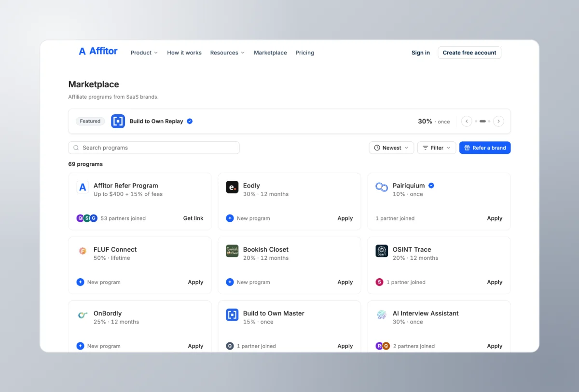The height and width of the screenshot is (392, 579).
Task: Open the Bookish Closet logo
Action: click(x=232, y=251)
